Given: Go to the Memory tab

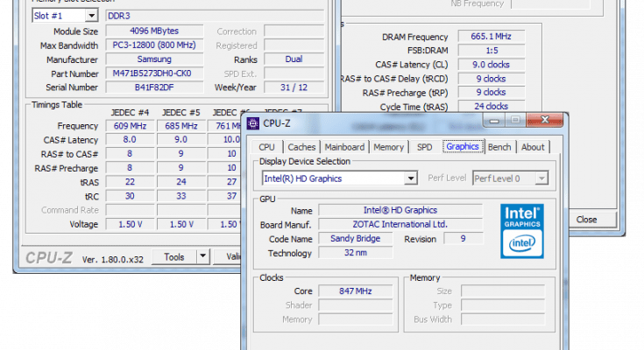Looking at the screenshot, I should tap(389, 147).
